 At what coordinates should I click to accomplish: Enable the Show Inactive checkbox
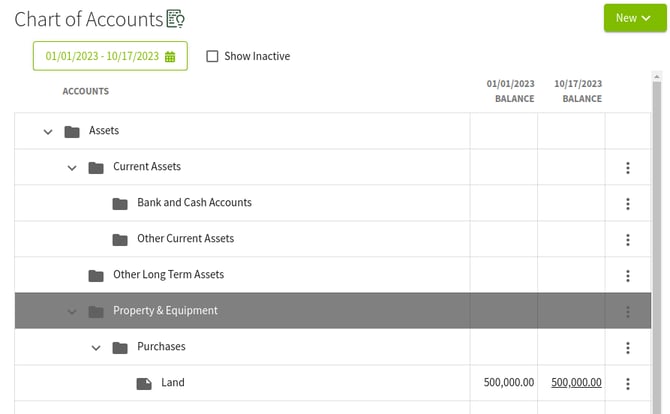point(212,57)
